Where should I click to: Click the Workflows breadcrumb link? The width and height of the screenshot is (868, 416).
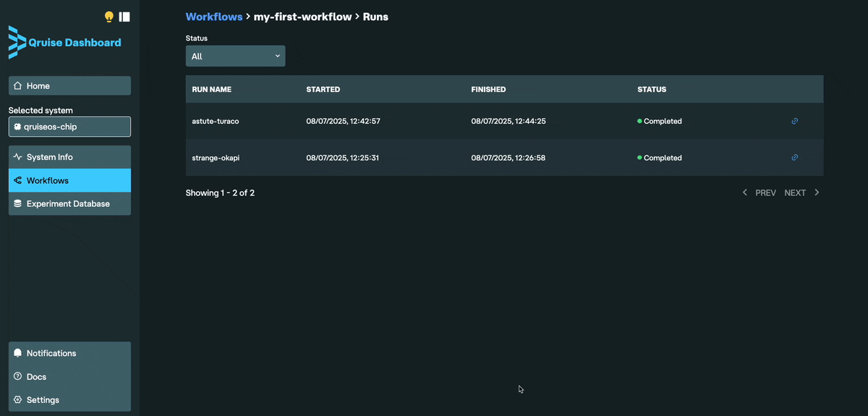click(213, 17)
